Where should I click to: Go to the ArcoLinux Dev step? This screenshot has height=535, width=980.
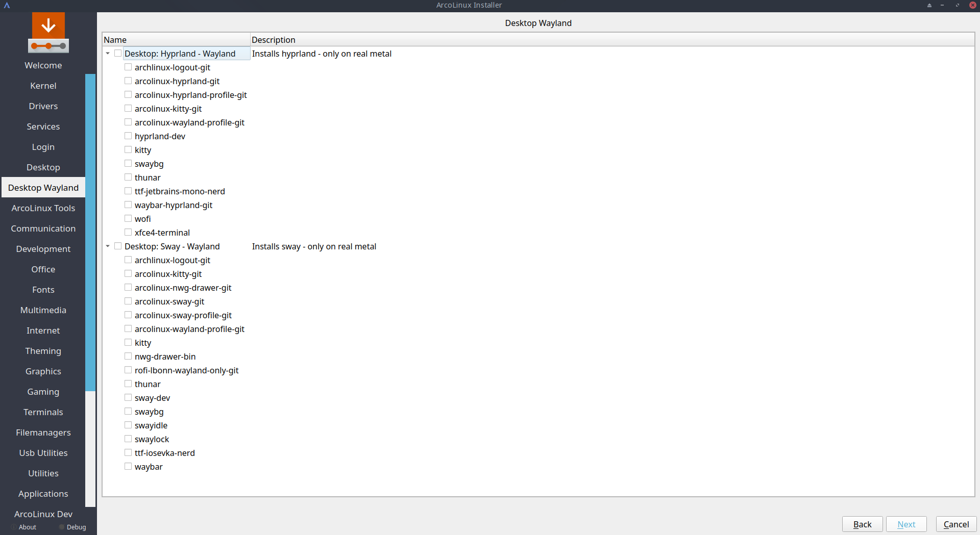click(x=43, y=514)
